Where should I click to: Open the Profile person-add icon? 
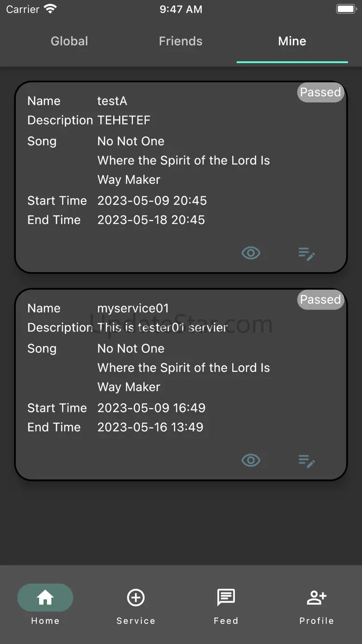point(317,598)
